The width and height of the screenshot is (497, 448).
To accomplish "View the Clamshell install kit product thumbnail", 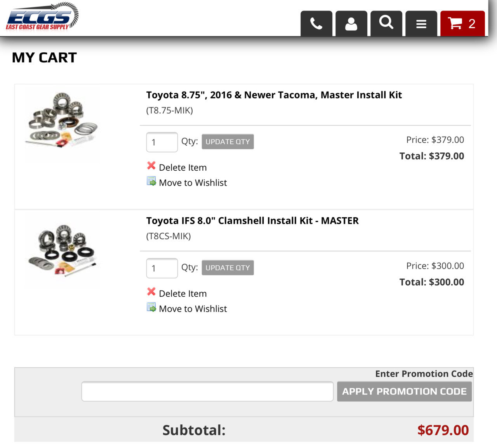I will pos(62,249).
